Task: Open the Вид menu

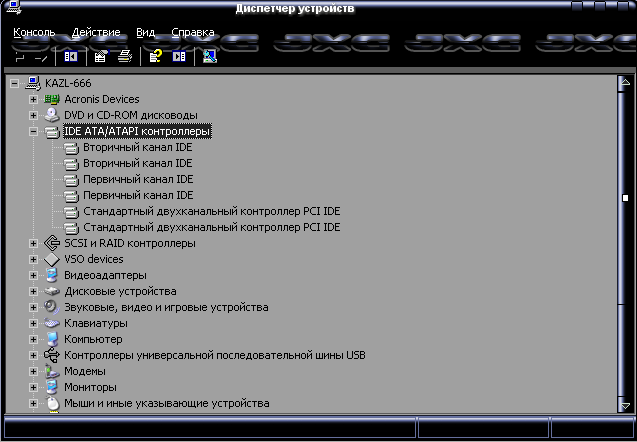Action: click(x=145, y=32)
